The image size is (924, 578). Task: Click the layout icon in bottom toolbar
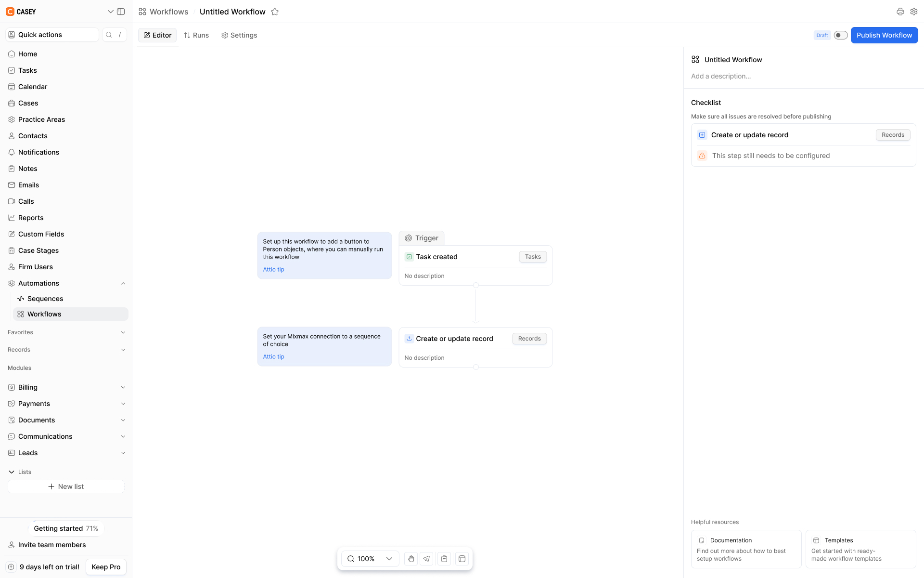coord(462,559)
